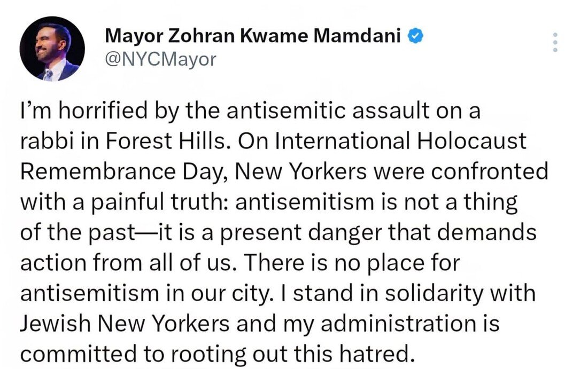Image resolution: width=588 pixels, height=369 pixels.
Task: Open Mayor Mamdani's profile picture
Action: 52,49
